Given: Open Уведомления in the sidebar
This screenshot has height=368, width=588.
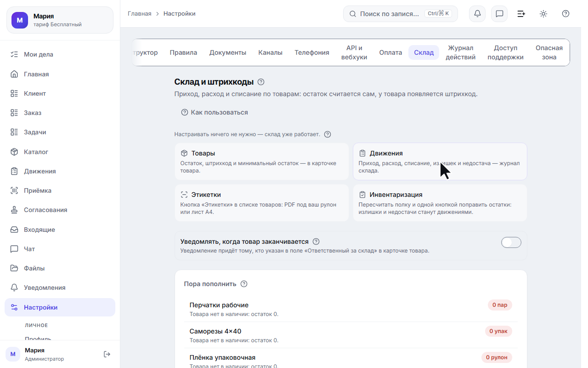Looking at the screenshot, I should (60, 287).
